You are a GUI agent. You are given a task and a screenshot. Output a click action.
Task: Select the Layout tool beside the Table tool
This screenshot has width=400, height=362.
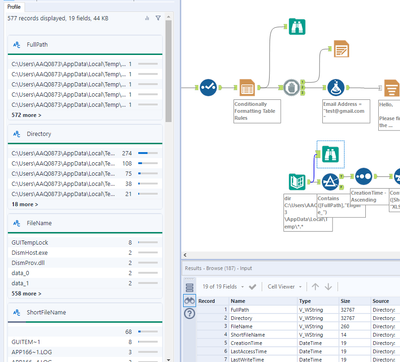coord(292,88)
